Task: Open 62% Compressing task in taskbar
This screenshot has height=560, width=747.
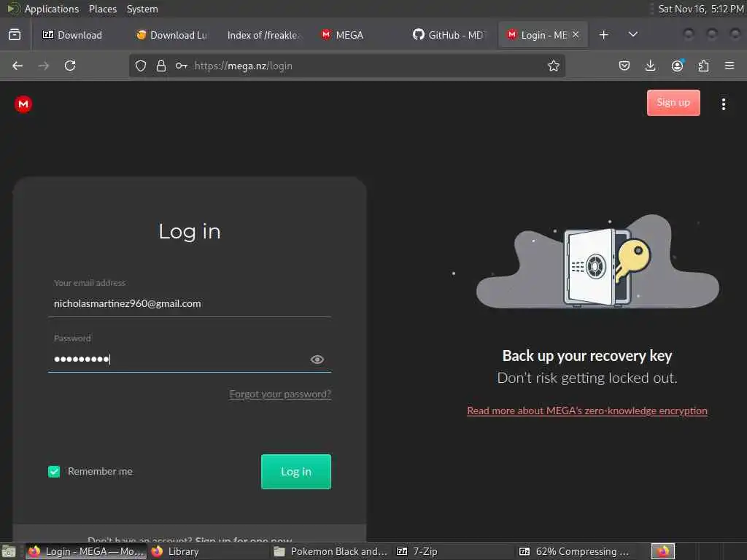Action: [575, 551]
